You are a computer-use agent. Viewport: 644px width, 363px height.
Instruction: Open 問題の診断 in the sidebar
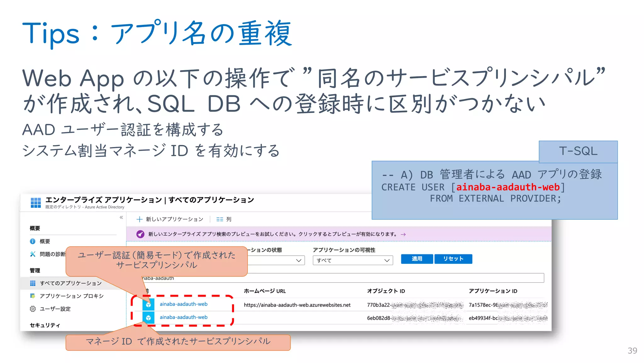tap(53, 254)
